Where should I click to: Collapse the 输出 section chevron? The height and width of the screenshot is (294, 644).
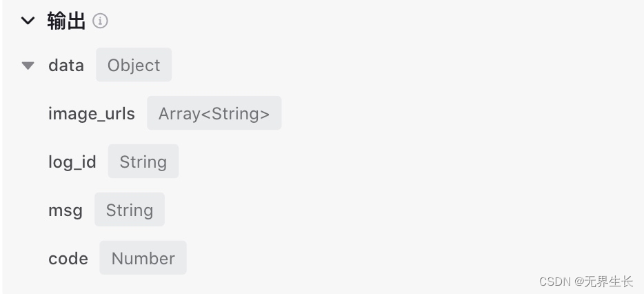pos(28,21)
